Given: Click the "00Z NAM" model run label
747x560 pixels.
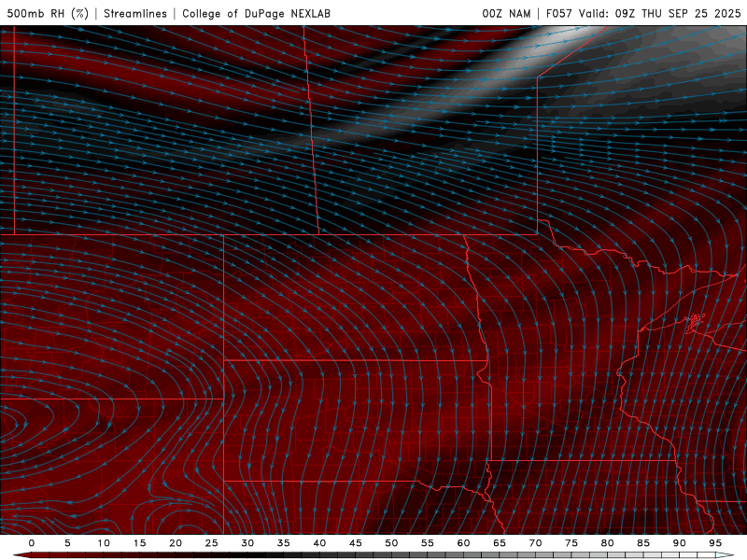Looking at the screenshot, I should click(506, 13).
